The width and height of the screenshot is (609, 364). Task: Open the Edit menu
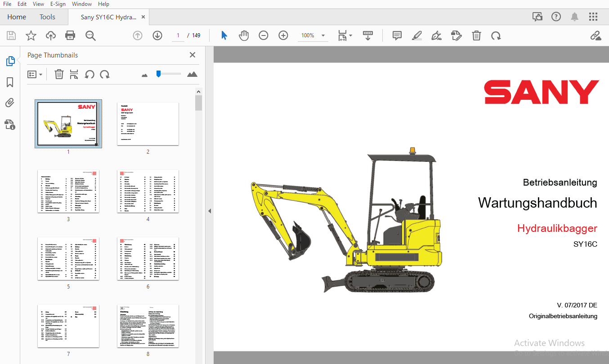22,4
